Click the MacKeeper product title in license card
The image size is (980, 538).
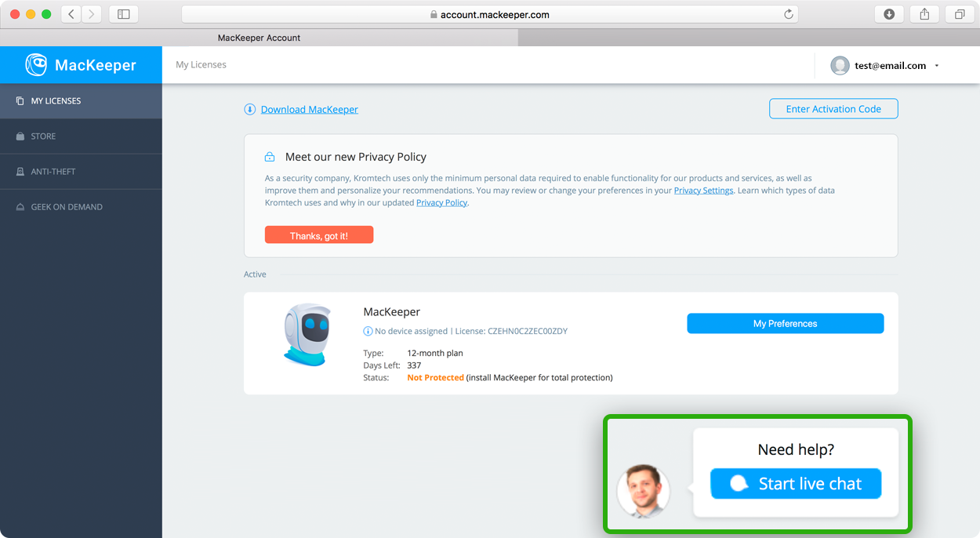[x=392, y=312]
